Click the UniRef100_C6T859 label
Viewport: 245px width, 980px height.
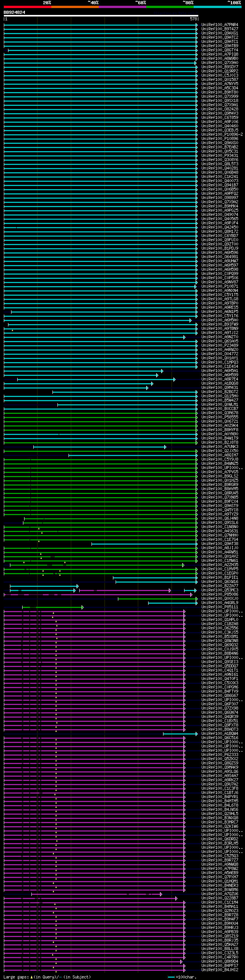click(220, 118)
